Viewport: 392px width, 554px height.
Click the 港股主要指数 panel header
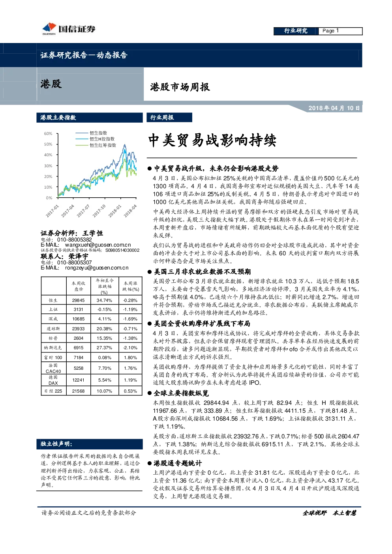pyautogui.click(x=90, y=118)
